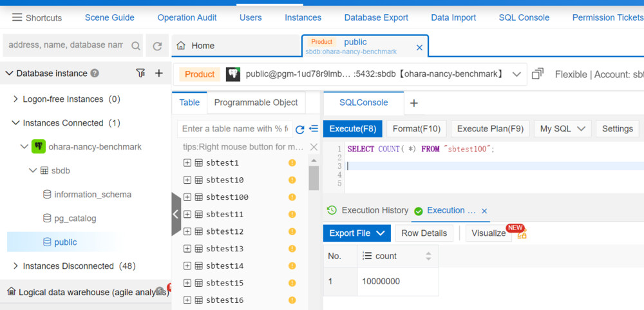Collapse the table panel with side arrow
Viewport: 644px width, 310px height.
pos(176,214)
